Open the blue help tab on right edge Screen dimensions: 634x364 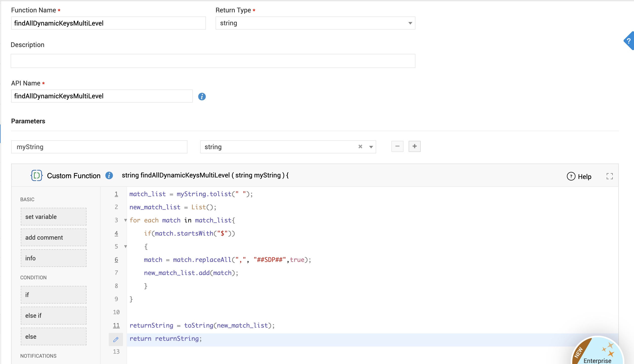point(629,41)
